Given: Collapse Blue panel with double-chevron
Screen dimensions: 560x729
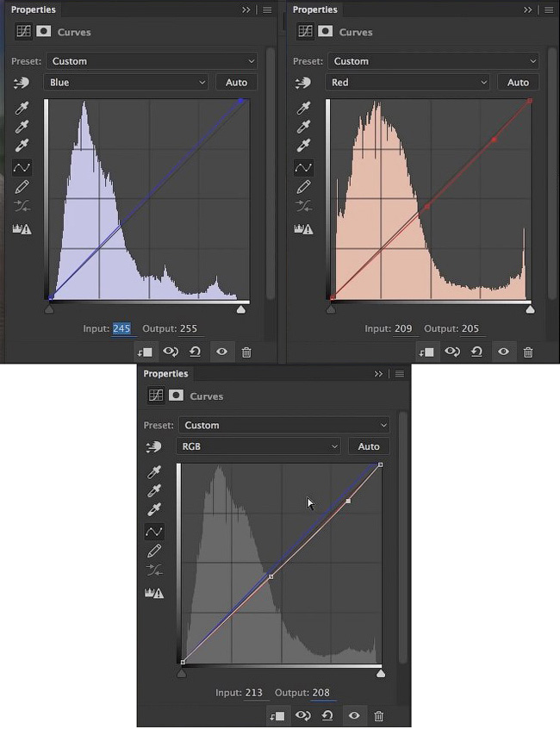Looking at the screenshot, I should (x=246, y=9).
